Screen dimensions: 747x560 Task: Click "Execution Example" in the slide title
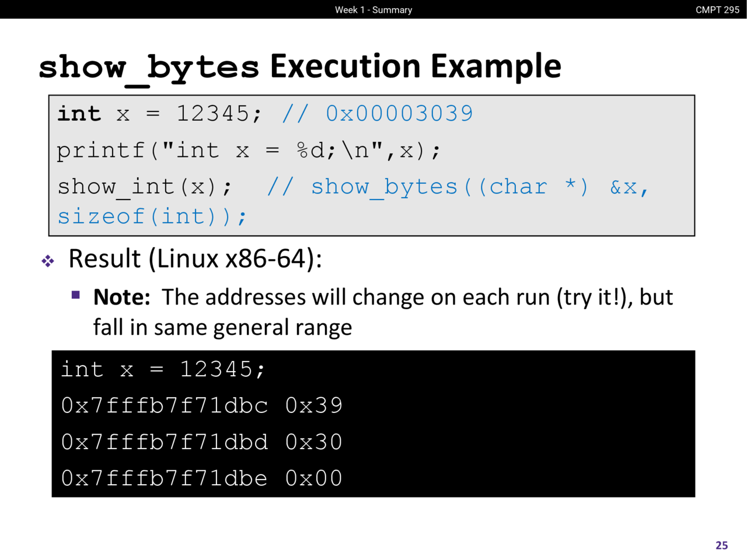click(415, 66)
